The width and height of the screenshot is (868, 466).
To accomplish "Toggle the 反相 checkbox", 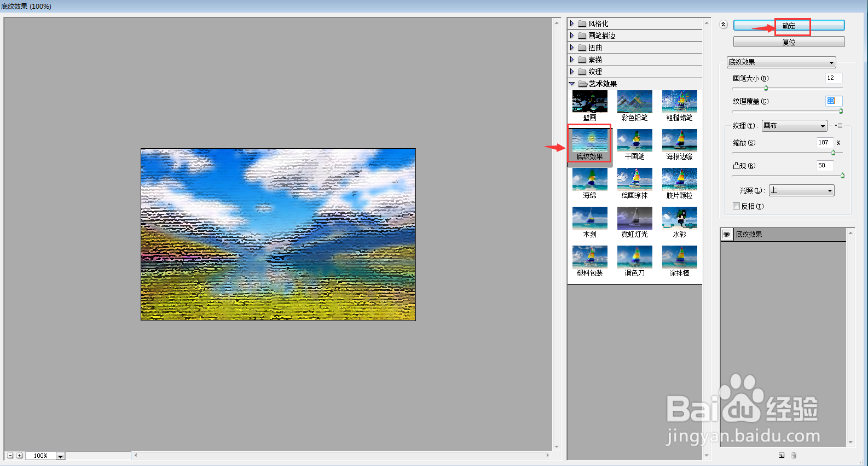I will click(x=736, y=206).
